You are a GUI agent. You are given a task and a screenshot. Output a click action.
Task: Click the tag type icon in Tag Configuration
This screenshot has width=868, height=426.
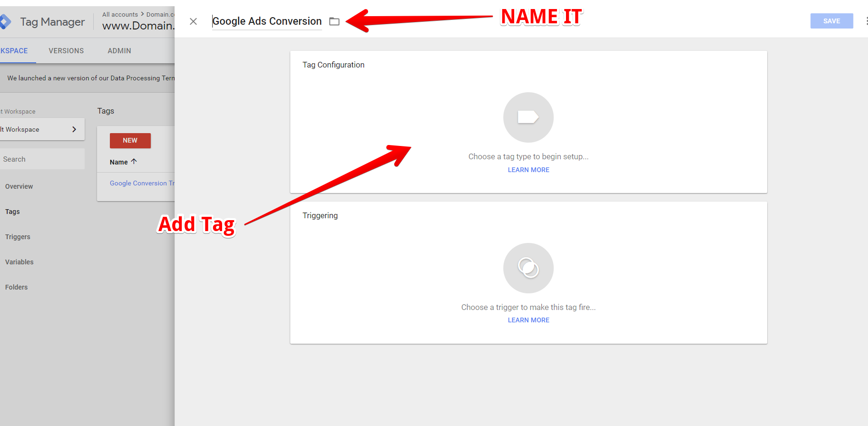528,117
